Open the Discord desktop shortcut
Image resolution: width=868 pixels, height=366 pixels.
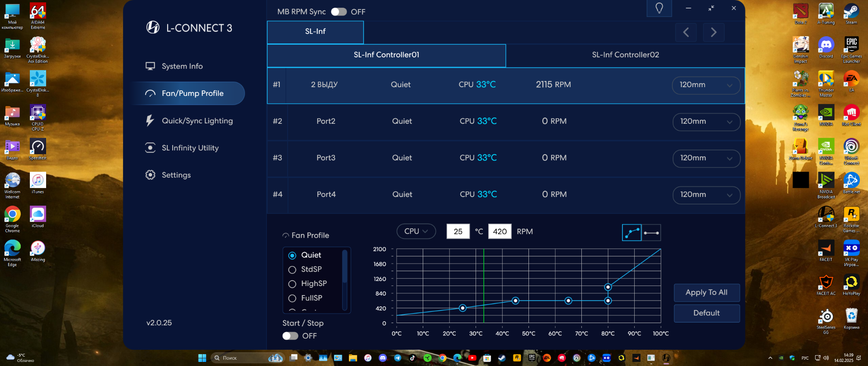tap(826, 48)
